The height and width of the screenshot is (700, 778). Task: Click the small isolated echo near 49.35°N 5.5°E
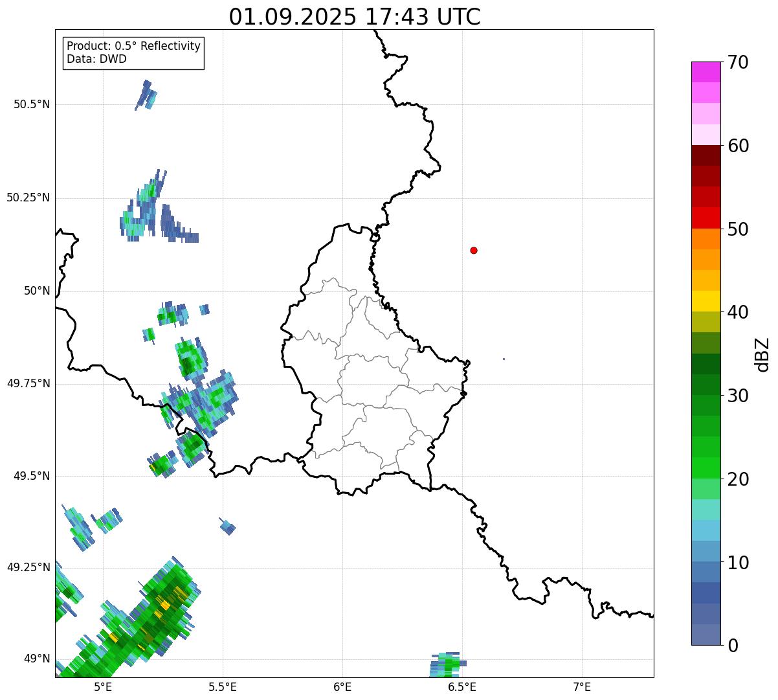tap(227, 526)
